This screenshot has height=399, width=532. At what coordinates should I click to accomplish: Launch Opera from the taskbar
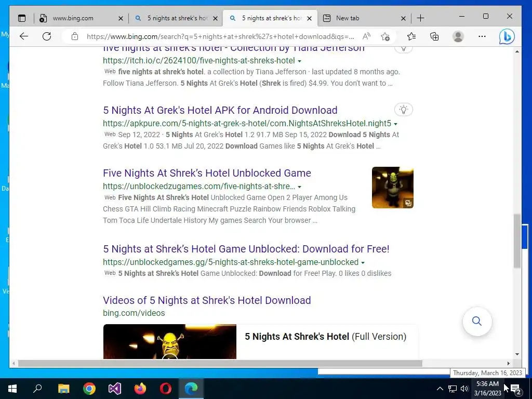(x=166, y=389)
